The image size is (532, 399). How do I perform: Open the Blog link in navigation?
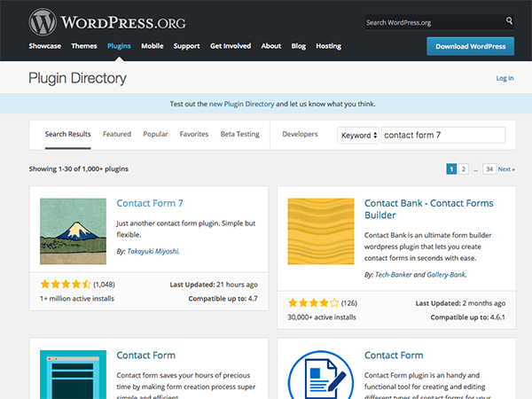tap(299, 46)
